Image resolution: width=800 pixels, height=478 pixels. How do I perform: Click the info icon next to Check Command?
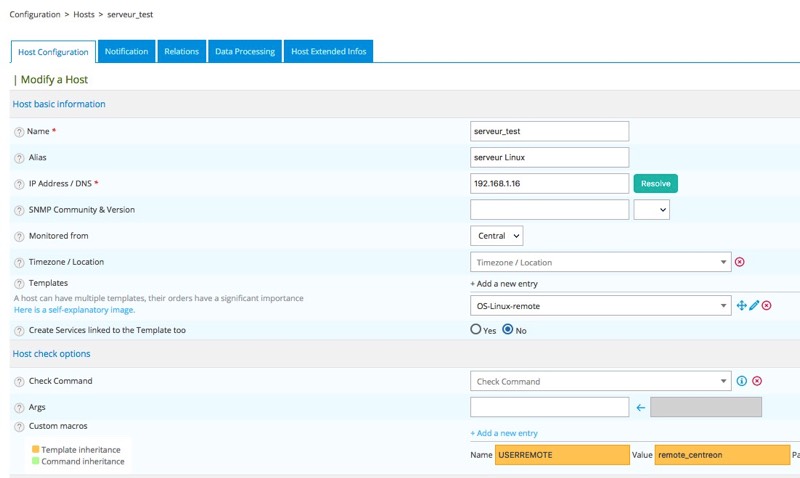(x=742, y=381)
